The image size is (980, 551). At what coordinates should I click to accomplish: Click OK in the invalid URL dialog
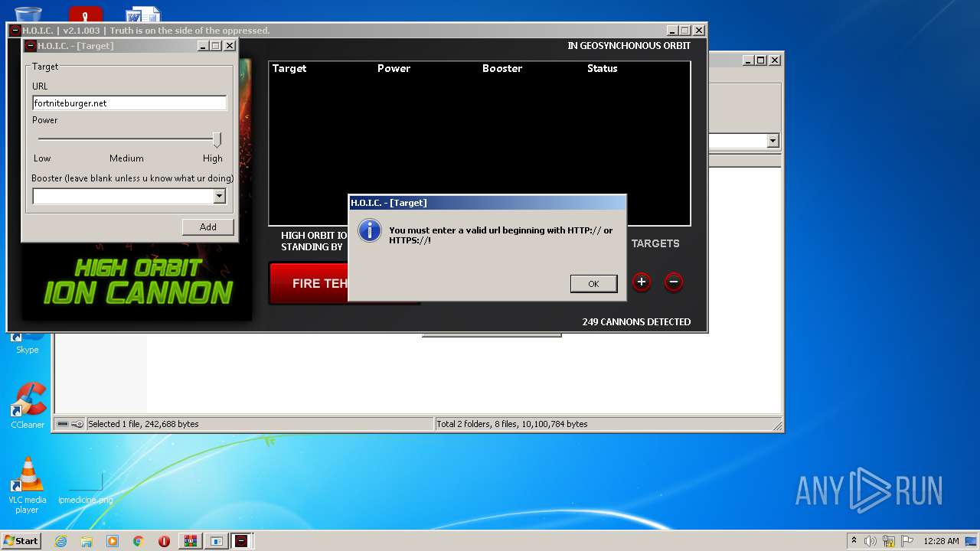coord(593,283)
